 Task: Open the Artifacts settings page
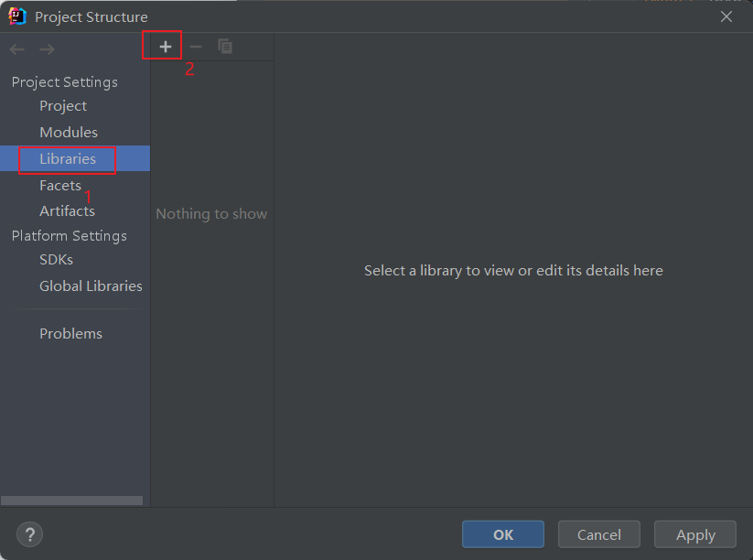click(67, 210)
